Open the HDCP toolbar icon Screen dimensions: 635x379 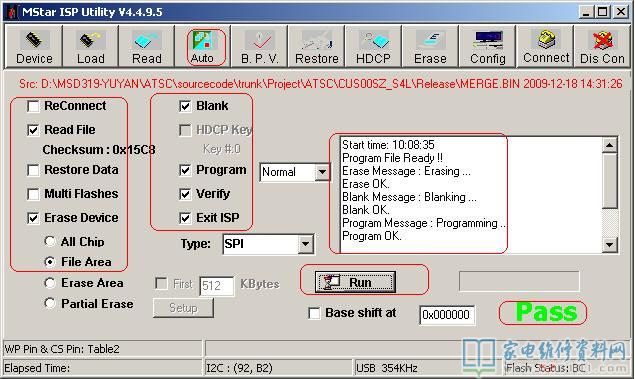(373, 46)
